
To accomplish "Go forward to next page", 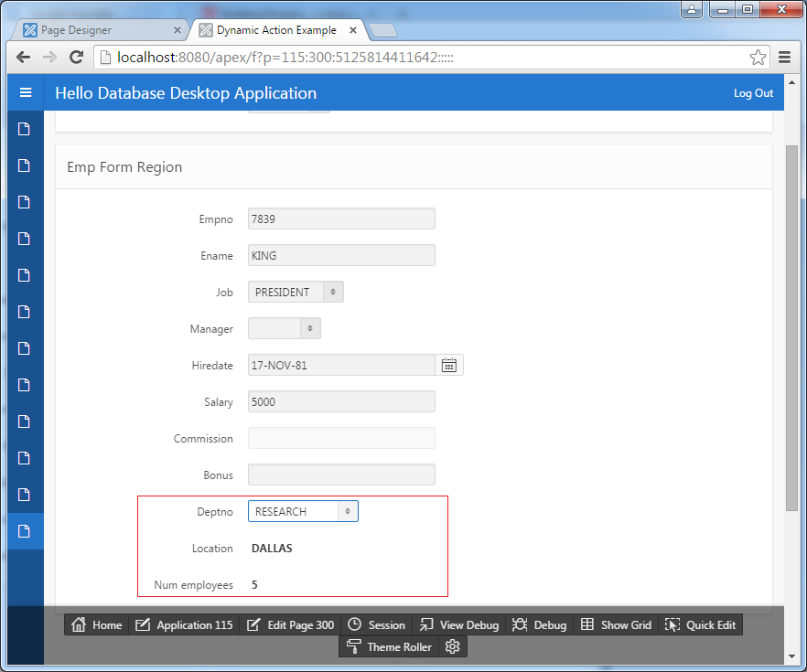I will (50, 57).
